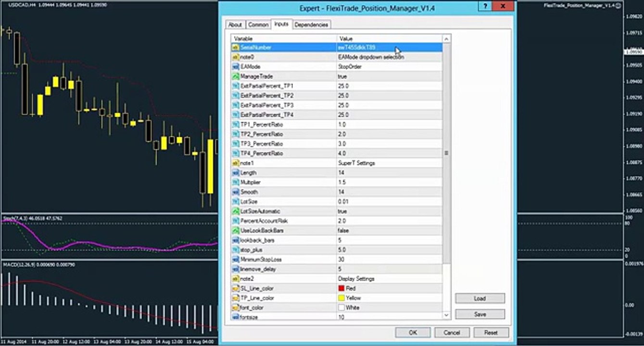Open the Dependencies tab
The width and height of the screenshot is (644, 346).
pos(311,25)
